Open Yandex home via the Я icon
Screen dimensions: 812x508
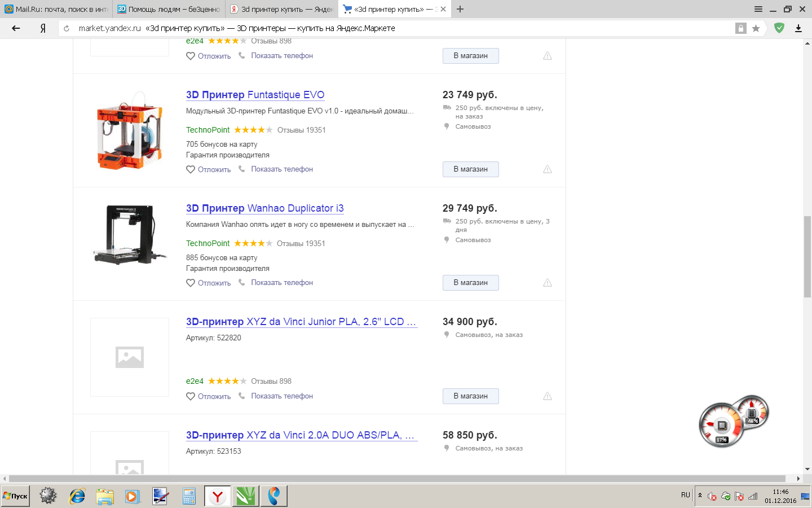point(43,28)
